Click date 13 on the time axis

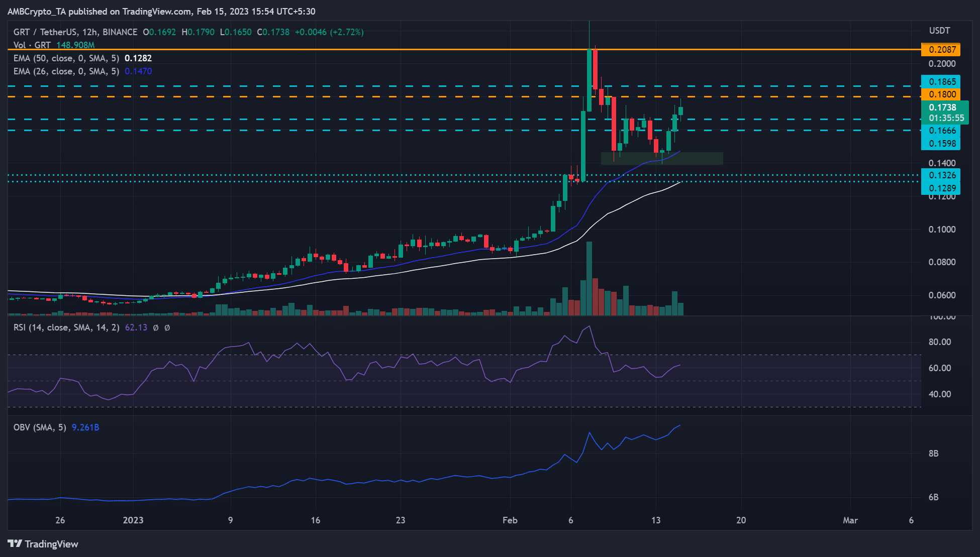(656, 520)
